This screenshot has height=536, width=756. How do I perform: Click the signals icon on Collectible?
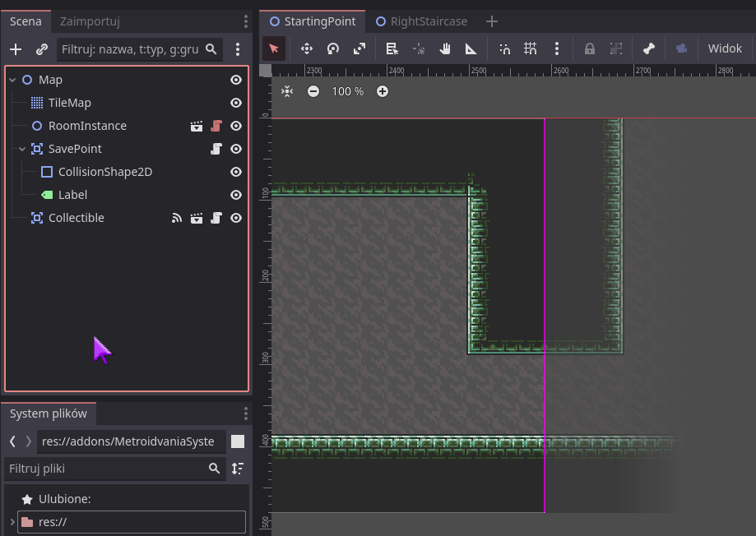click(176, 218)
